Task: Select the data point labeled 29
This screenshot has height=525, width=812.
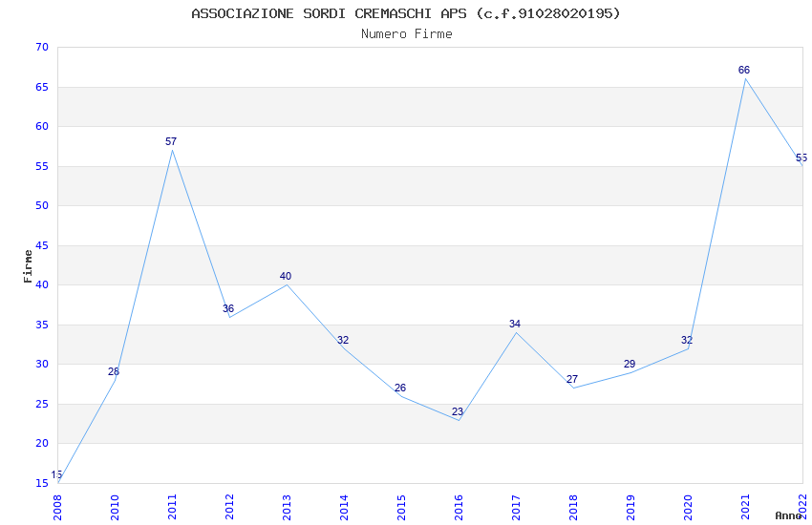Action: (630, 372)
